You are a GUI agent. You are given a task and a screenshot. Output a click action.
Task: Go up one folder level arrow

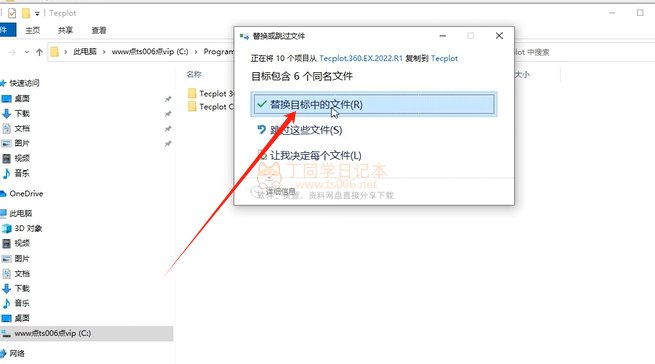39,52
